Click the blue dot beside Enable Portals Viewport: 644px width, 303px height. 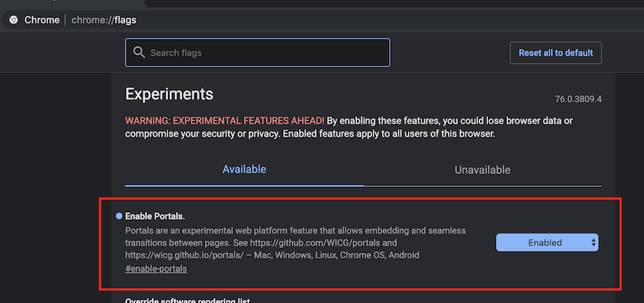119,216
